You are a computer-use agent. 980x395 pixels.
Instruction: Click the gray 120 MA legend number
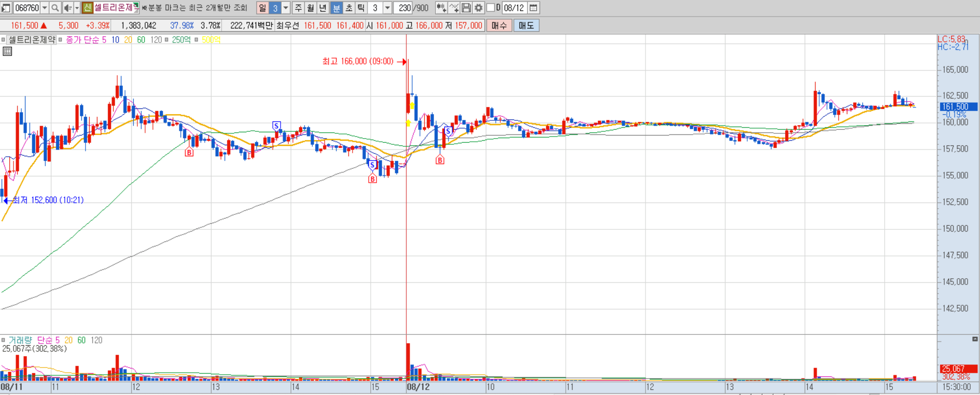pos(156,39)
